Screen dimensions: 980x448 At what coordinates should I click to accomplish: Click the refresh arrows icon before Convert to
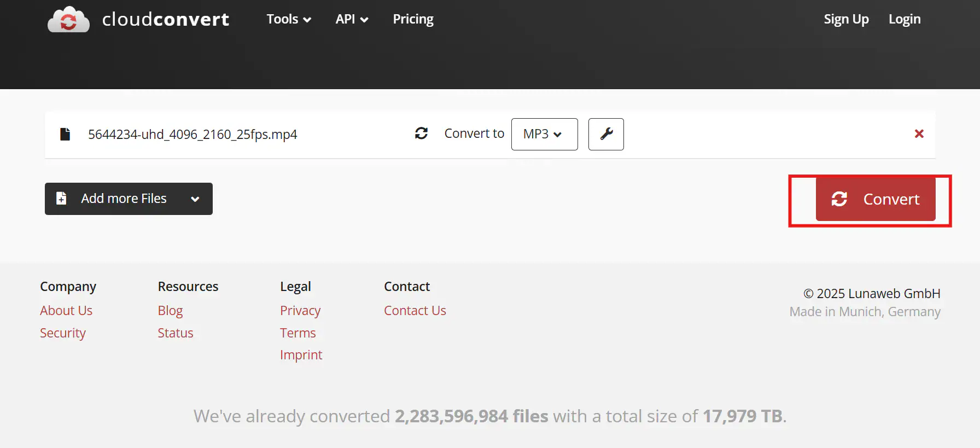421,133
